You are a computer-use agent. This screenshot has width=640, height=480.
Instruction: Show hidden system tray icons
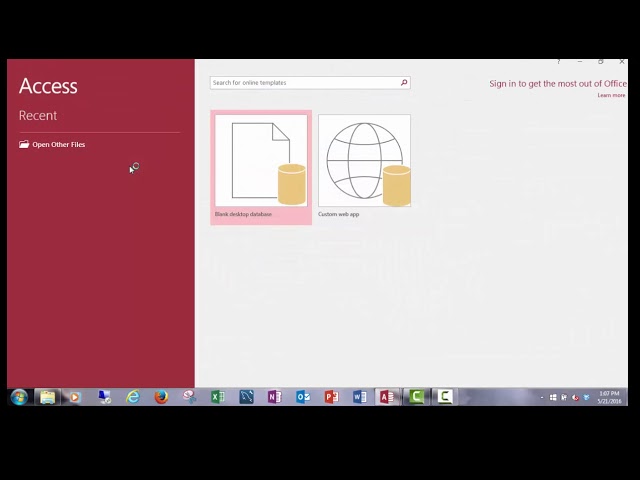point(542,397)
